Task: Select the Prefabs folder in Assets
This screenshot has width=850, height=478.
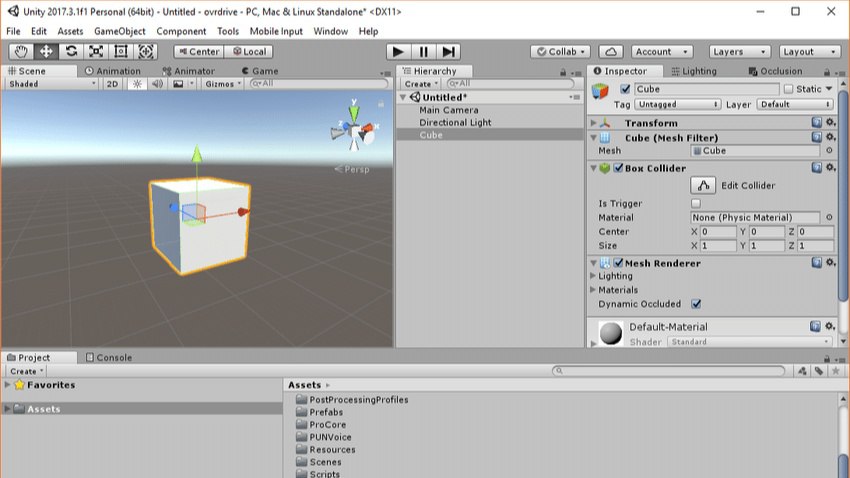Action: 326,412
